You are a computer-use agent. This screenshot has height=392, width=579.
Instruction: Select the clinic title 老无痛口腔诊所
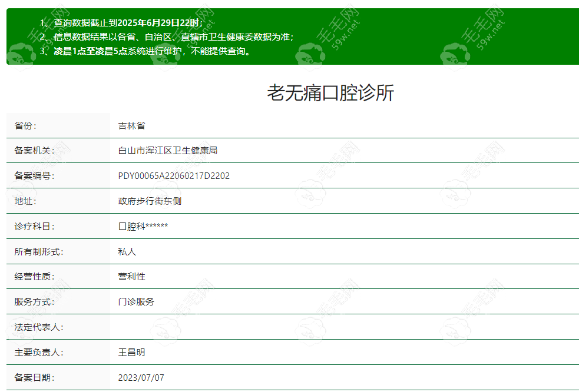[330, 92]
